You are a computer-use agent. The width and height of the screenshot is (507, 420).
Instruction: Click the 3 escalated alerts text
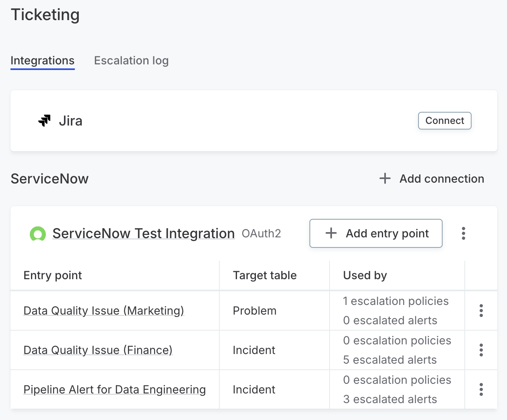tap(390, 399)
